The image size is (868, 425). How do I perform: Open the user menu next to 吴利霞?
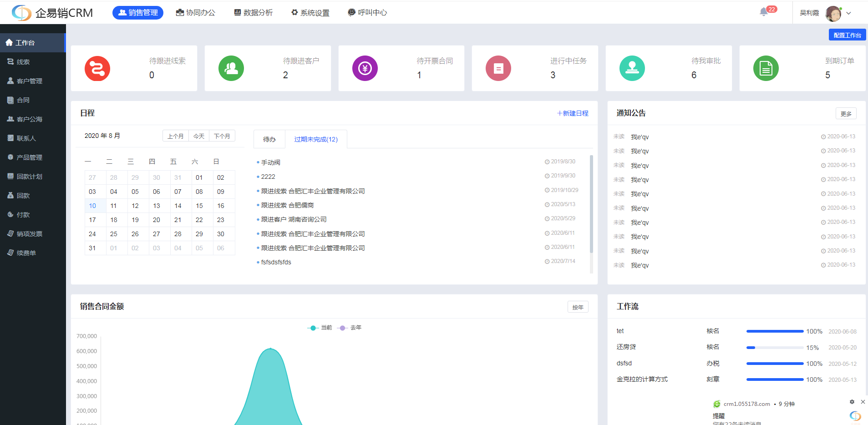848,13
